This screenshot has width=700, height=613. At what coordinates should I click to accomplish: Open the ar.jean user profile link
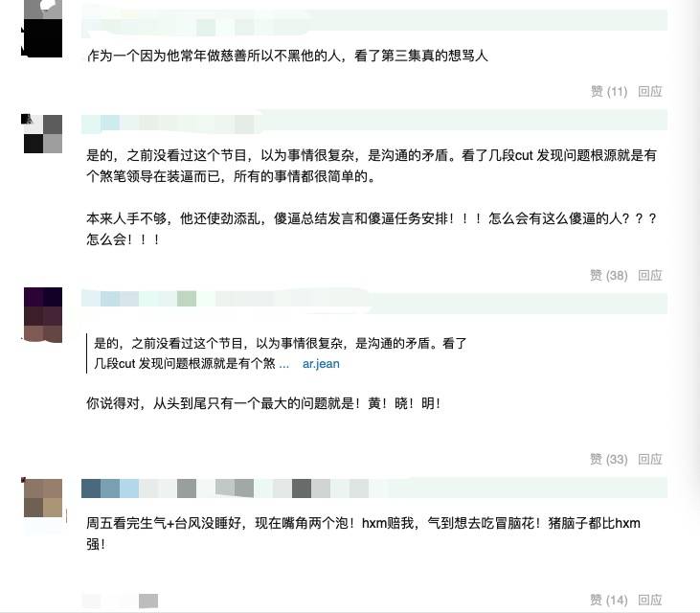tap(321, 364)
